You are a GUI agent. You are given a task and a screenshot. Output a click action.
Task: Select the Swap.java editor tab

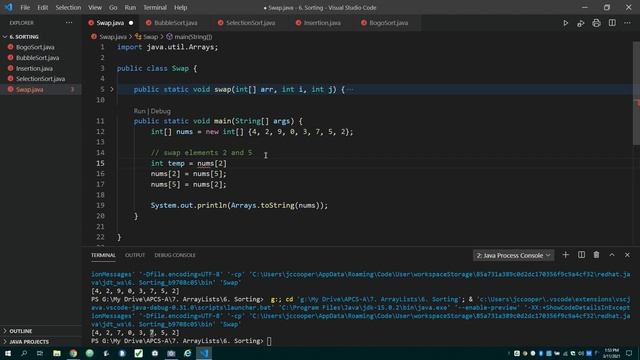point(110,23)
